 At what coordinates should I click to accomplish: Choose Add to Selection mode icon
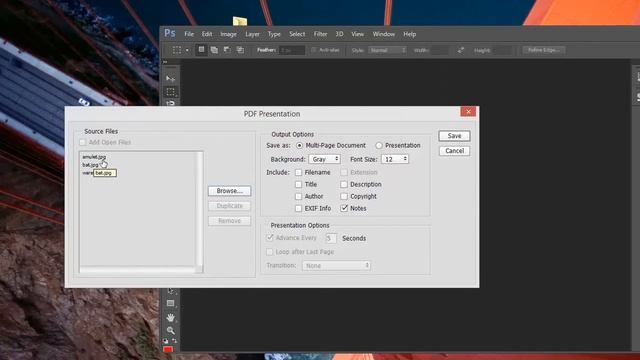point(214,50)
